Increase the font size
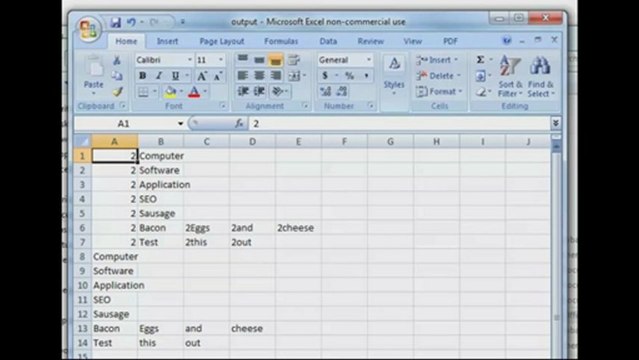 tap(202, 76)
